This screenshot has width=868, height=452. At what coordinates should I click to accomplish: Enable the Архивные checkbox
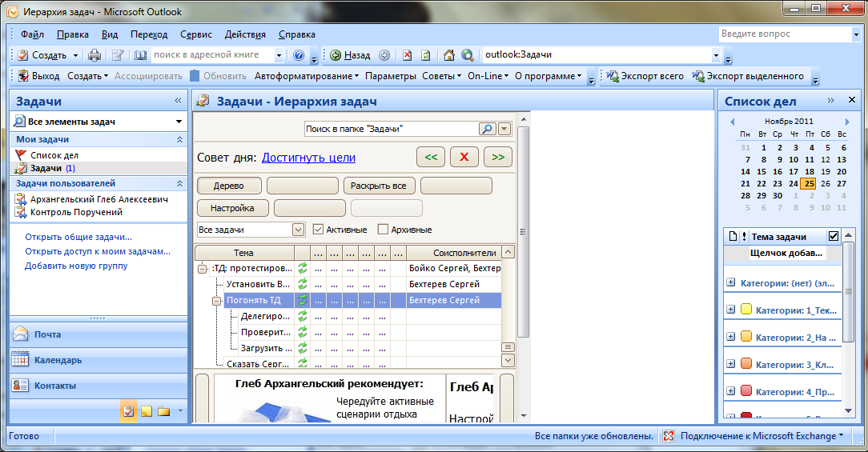point(383,230)
